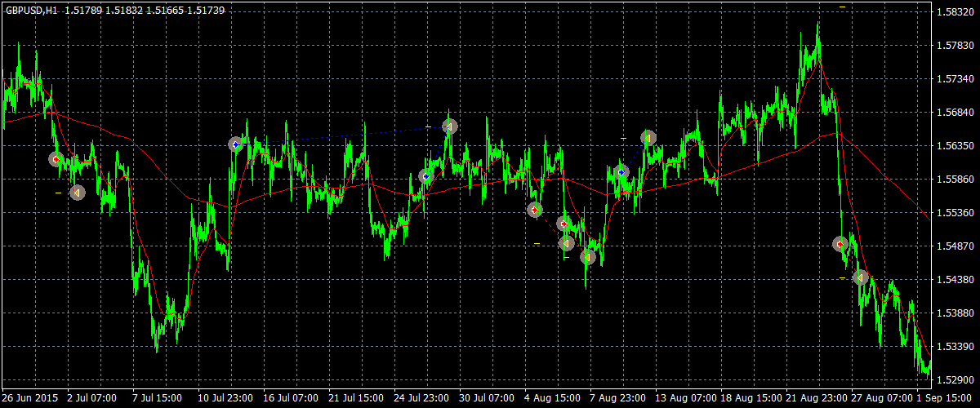Click the 1.54380 price label

coord(956,279)
